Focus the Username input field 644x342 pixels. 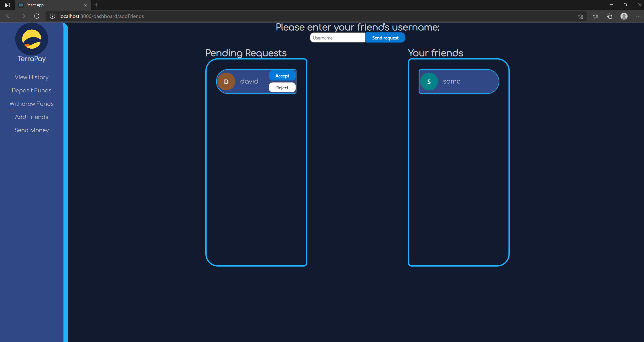click(x=338, y=38)
